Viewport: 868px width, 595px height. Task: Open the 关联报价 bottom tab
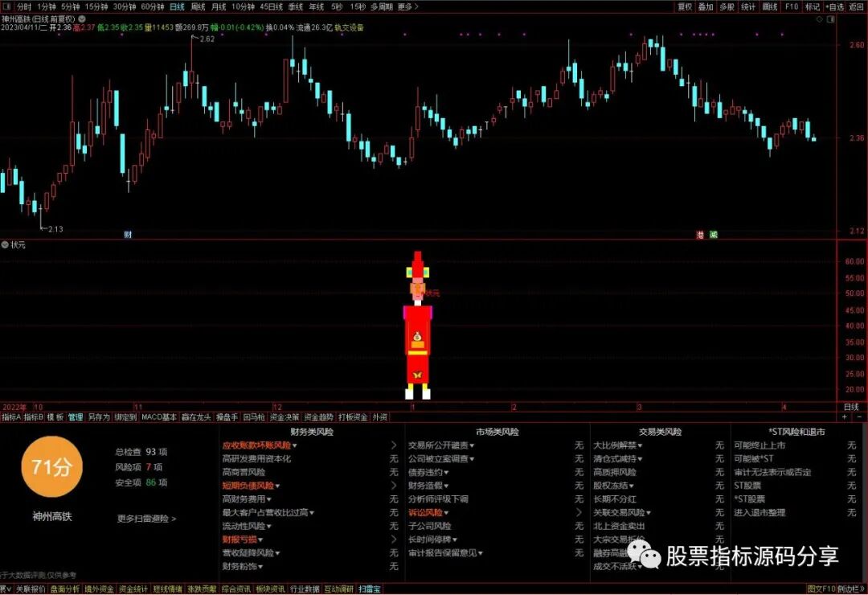[31, 589]
